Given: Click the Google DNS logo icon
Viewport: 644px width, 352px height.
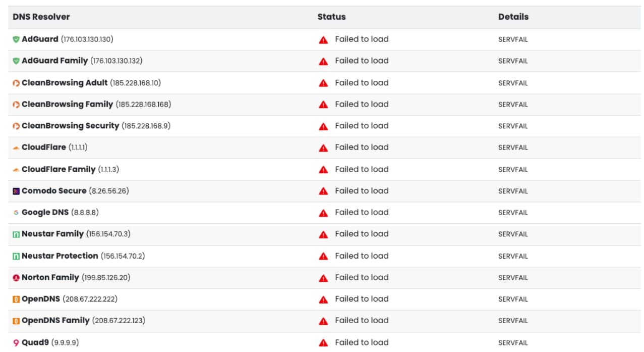Looking at the screenshot, I should click(16, 213).
